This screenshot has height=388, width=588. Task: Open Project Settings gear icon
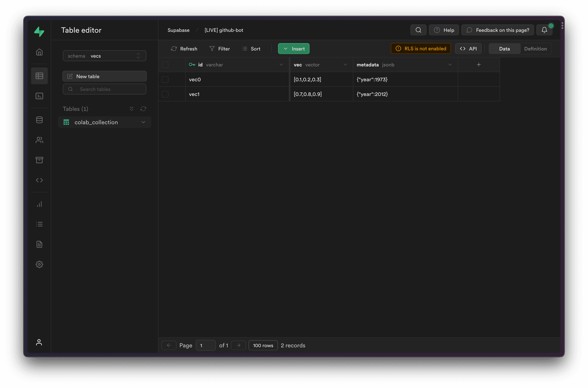(39, 264)
